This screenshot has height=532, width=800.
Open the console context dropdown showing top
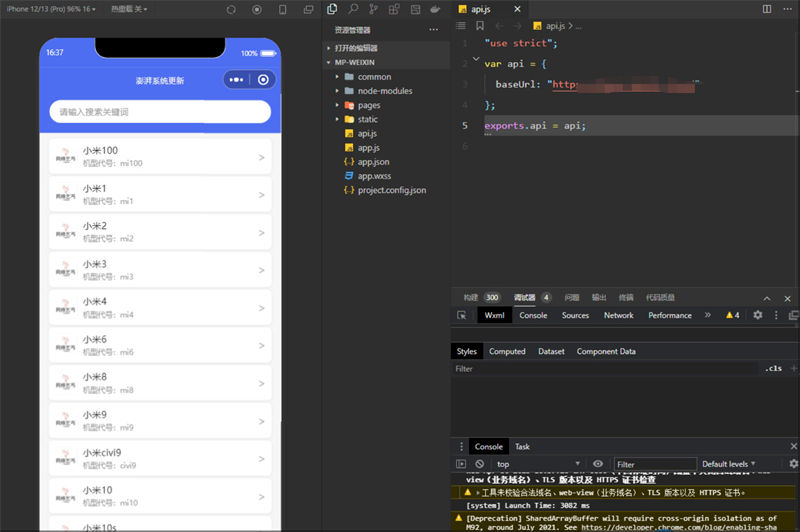click(537, 464)
